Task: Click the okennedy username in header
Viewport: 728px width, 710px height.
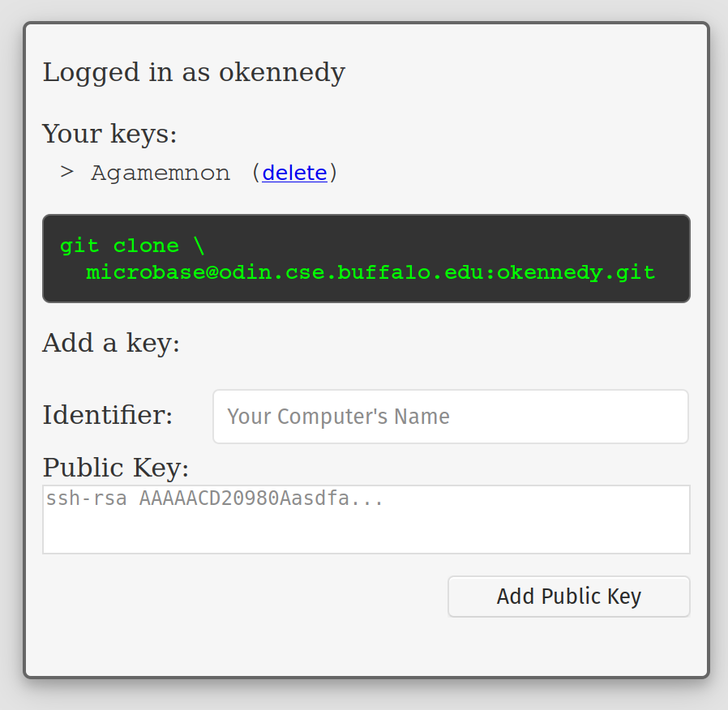Action: pyautogui.click(x=282, y=73)
